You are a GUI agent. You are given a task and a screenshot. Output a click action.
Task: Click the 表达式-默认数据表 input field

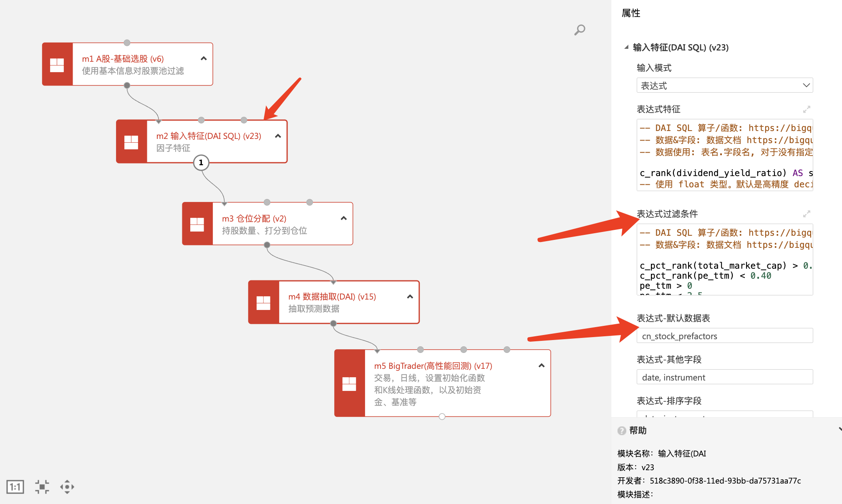click(x=724, y=336)
